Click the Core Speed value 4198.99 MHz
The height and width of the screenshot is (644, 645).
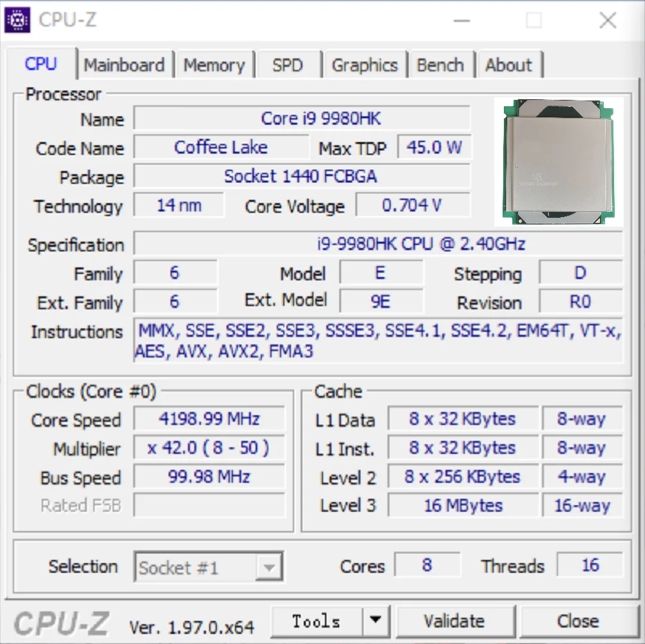pos(209,419)
